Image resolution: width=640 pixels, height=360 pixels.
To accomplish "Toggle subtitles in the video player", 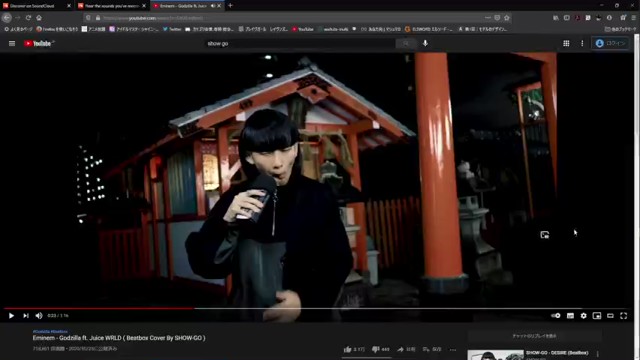I will [570, 316].
